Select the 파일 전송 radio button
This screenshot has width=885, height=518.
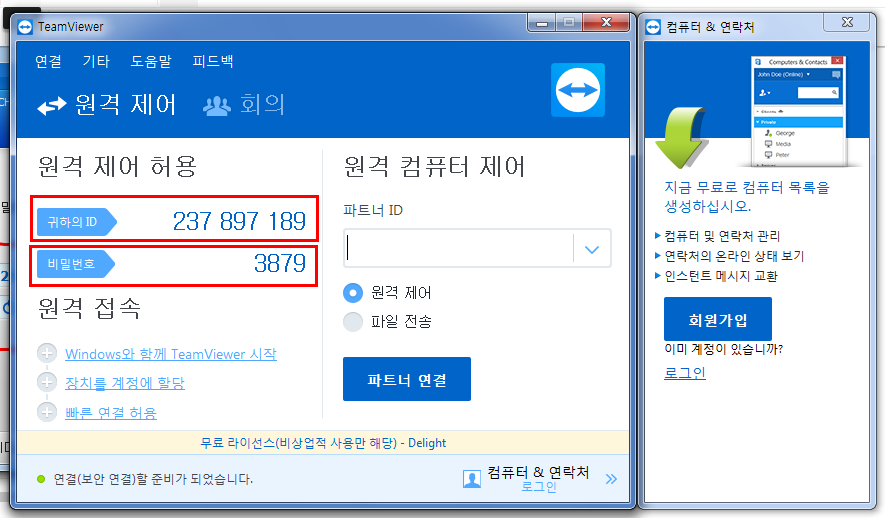click(352, 321)
